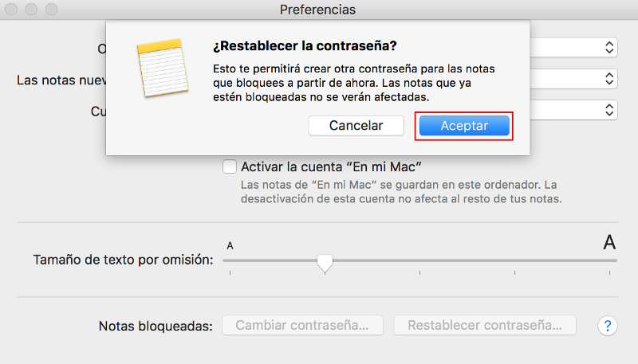Viewport: 638px width, 364px height.
Task: Click the rightmost tick of the text size slider
Action: click(610, 273)
